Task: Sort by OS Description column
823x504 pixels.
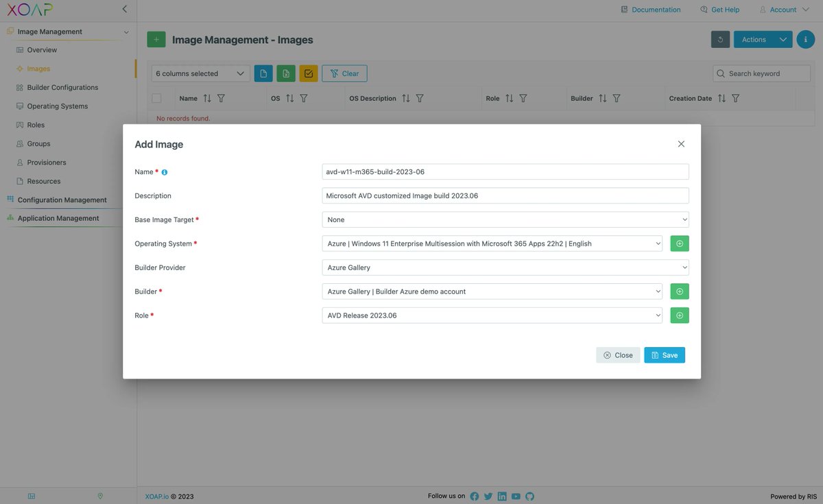Action: (406, 99)
